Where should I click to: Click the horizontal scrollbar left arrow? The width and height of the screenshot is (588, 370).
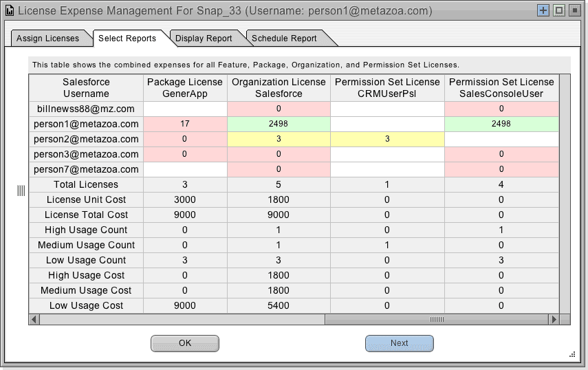[x=34, y=319]
